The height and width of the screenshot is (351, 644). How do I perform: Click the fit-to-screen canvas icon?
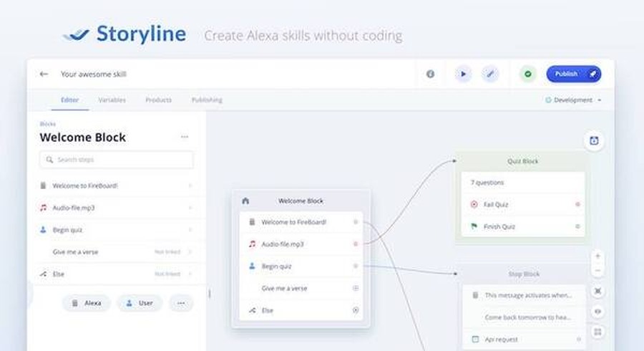[x=597, y=291]
